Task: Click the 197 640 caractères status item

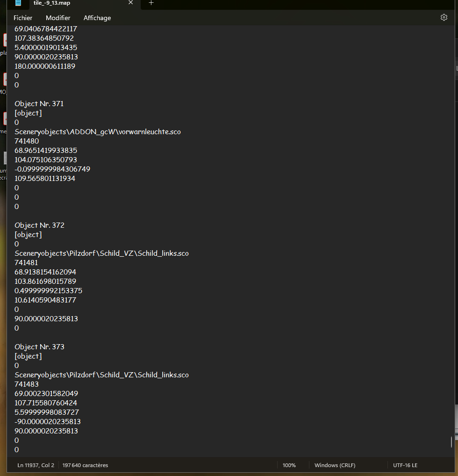Action: point(85,465)
